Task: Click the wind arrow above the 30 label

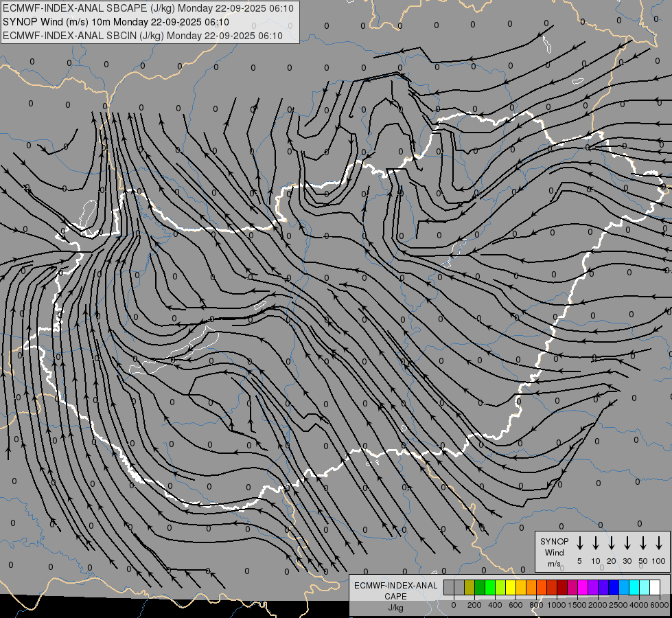Action: coord(627,543)
